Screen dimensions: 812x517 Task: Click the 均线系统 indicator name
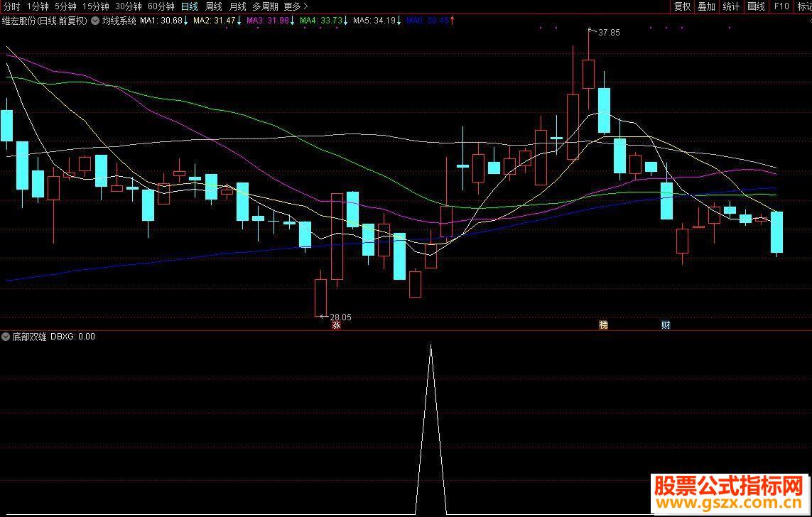click(x=119, y=21)
